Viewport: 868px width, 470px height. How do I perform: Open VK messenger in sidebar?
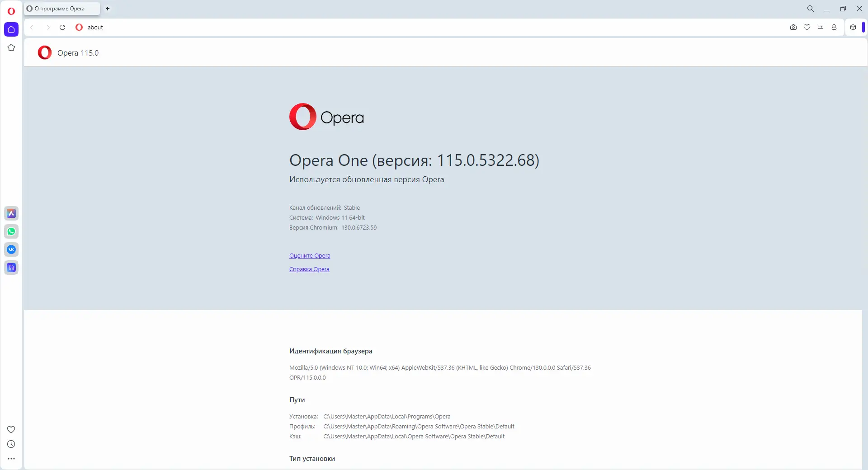[11, 249]
